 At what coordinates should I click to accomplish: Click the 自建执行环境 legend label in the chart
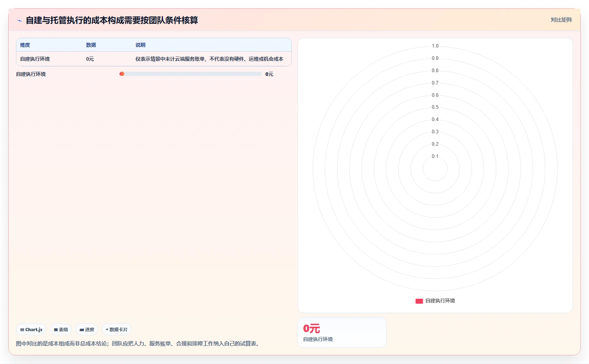click(440, 301)
